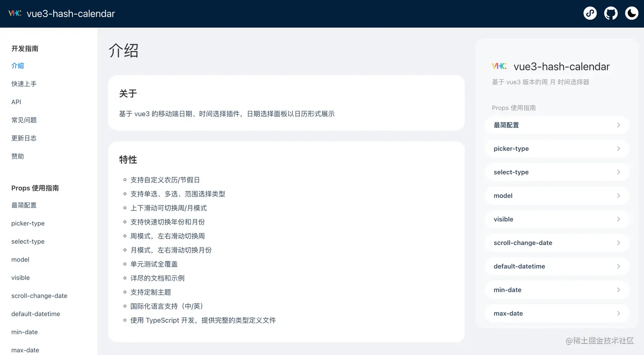
Task: Open the select-type row label in demo panel
Action: (x=511, y=172)
